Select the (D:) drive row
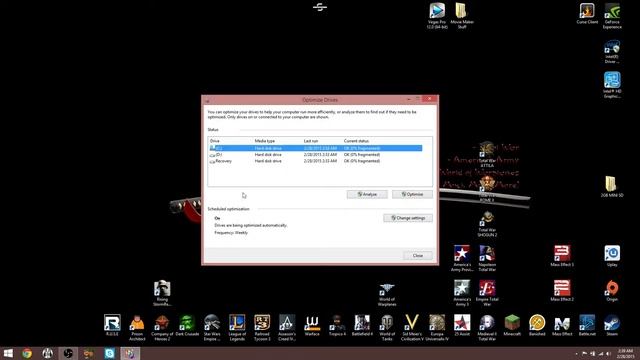The height and width of the screenshot is (360, 640). coord(316,155)
